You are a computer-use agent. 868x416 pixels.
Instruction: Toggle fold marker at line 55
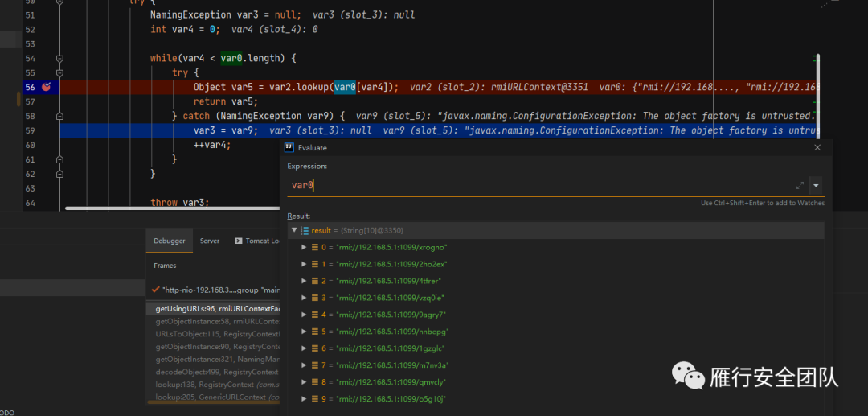(x=59, y=72)
